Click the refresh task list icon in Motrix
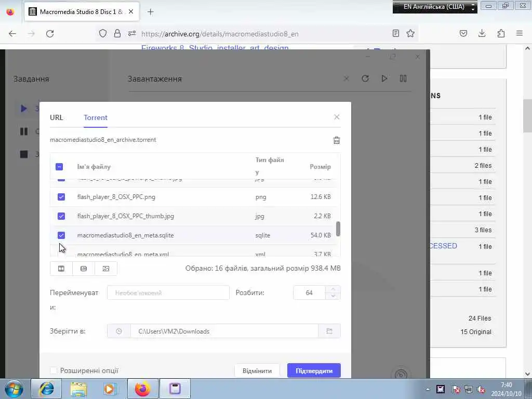This screenshot has height=399, width=532. tap(365, 79)
